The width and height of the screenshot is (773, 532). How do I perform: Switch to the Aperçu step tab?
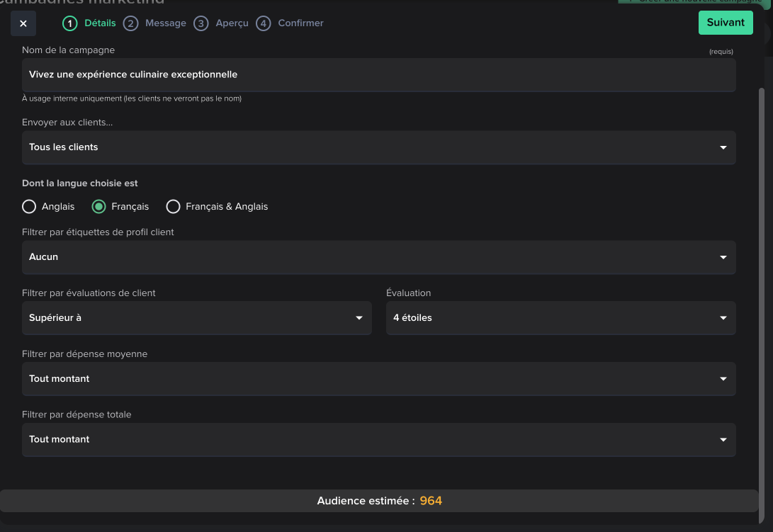232,23
